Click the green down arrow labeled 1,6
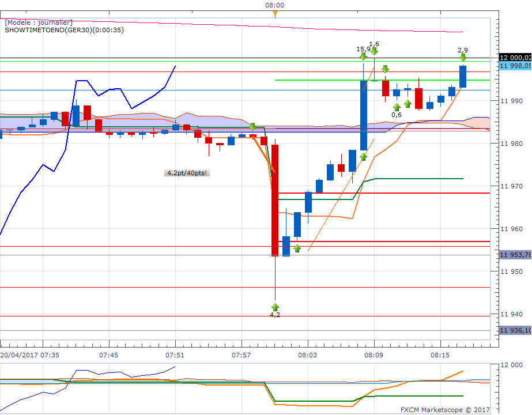Screen dimensions: 532x415 click(x=374, y=51)
